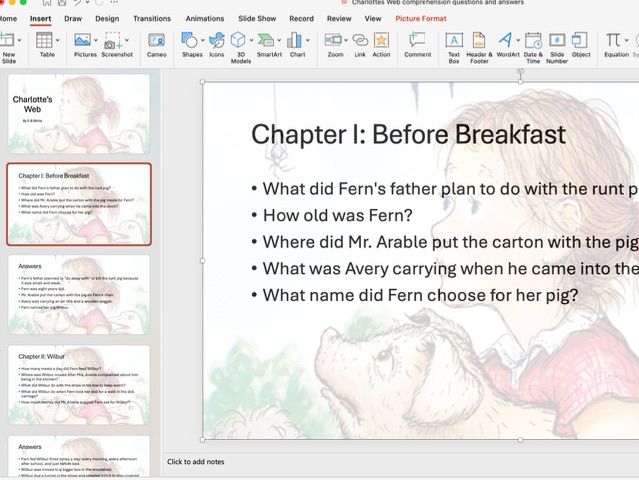
Task: Expand the Zoom dropdown arrow
Action: (346, 40)
